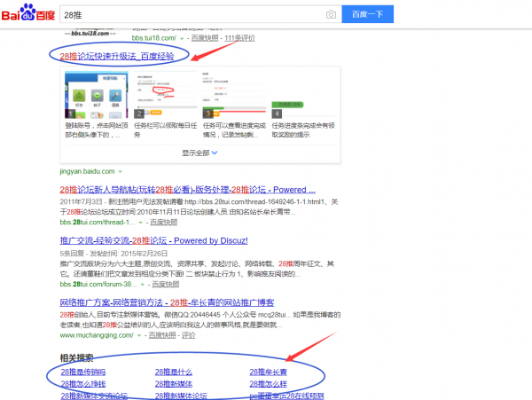Click the www.muchangqing.com/ green URL
This screenshot has width=532, height=400.
click(x=97, y=335)
